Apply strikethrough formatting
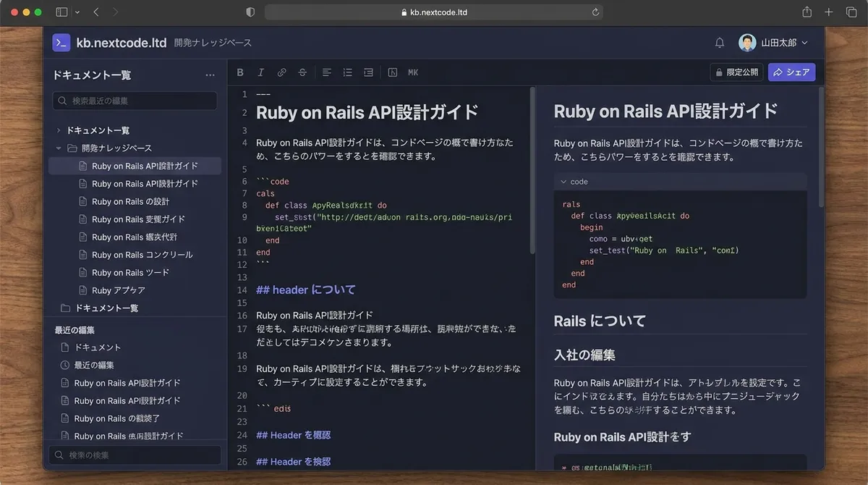868x485 pixels. (302, 72)
